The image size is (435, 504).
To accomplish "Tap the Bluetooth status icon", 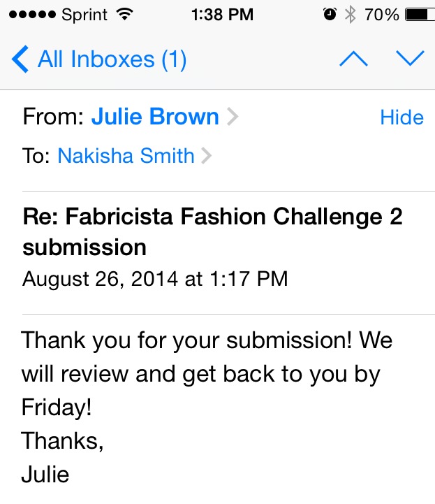I will (351, 15).
